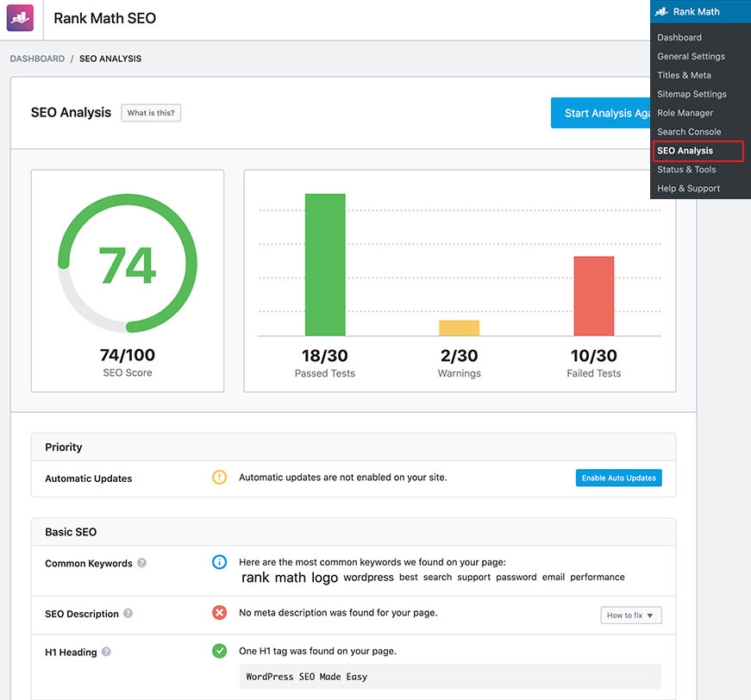Open Help & Support menu item
The height and width of the screenshot is (700, 751).
click(x=688, y=188)
